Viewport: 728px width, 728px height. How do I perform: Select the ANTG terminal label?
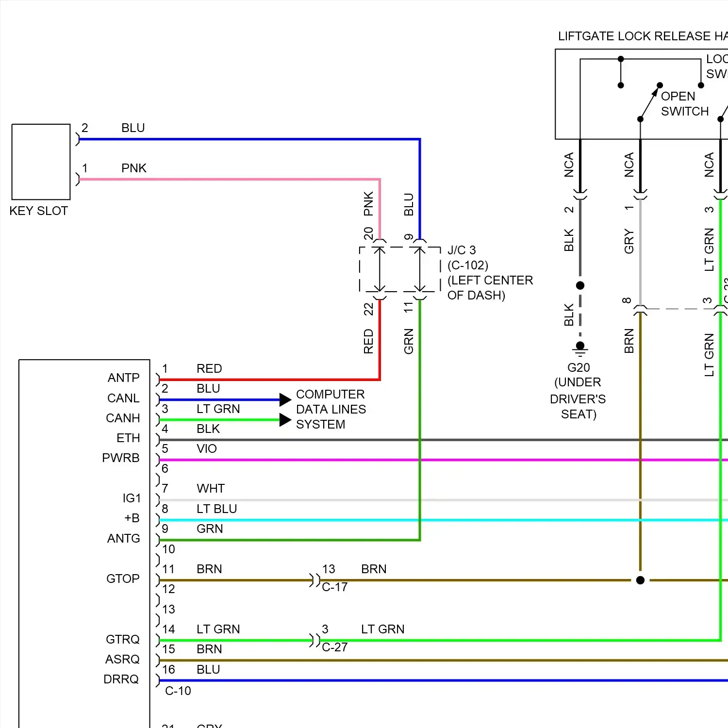(124, 538)
